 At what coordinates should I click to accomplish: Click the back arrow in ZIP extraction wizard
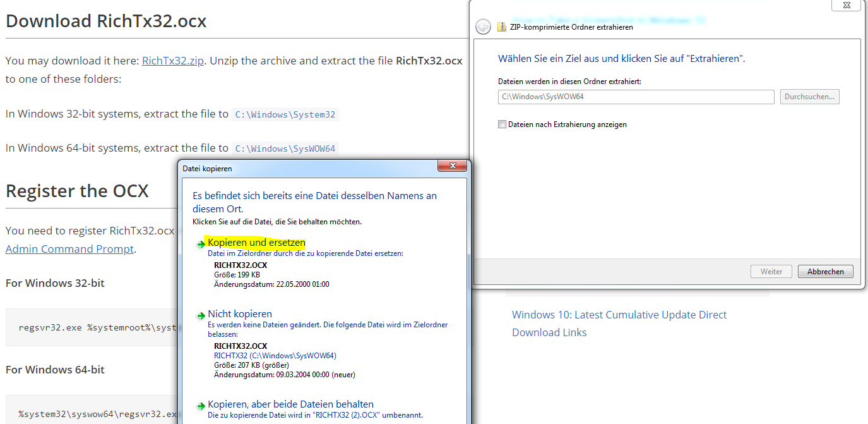coord(483,27)
